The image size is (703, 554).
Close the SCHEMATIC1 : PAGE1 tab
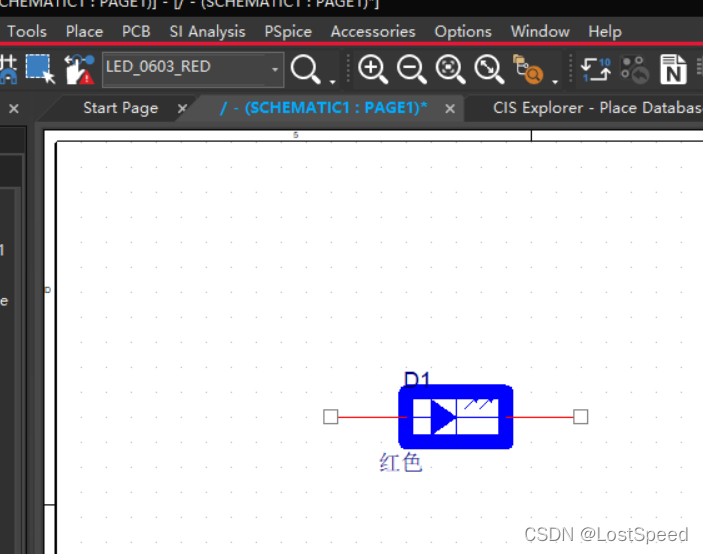pyautogui.click(x=451, y=109)
